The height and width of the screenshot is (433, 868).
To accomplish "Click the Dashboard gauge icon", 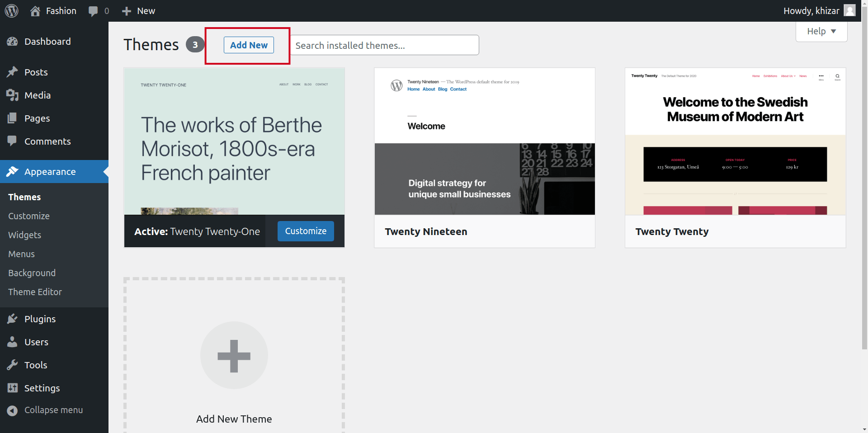I will click(x=12, y=42).
